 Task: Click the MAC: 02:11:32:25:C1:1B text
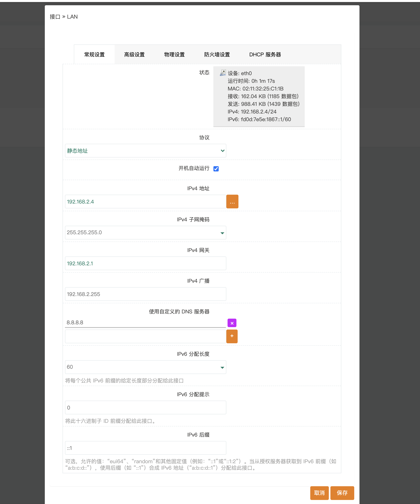[256, 89]
